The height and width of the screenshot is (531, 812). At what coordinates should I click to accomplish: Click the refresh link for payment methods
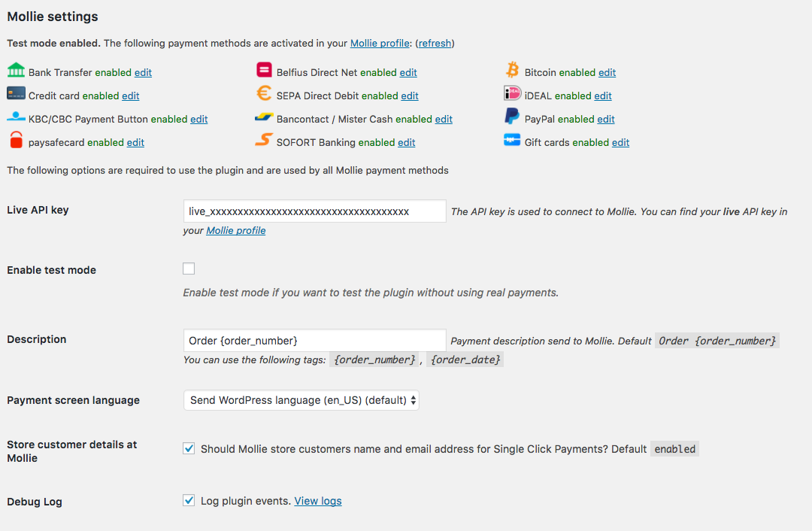[x=435, y=44]
